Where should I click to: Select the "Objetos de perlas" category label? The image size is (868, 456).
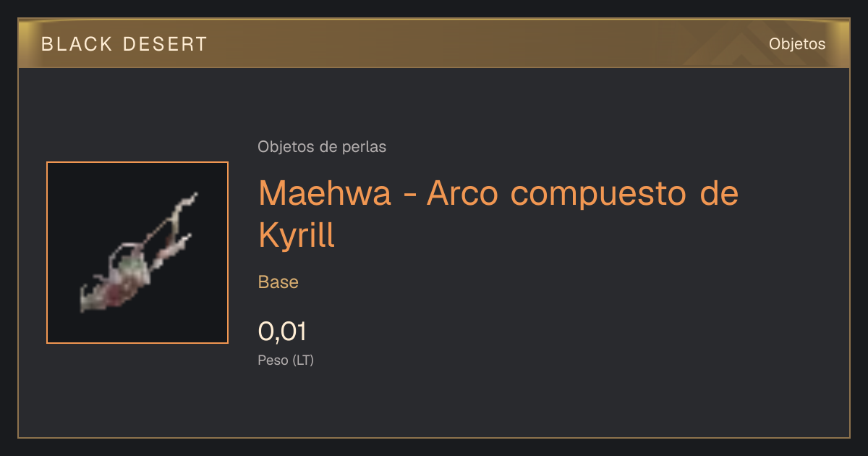click(x=322, y=147)
